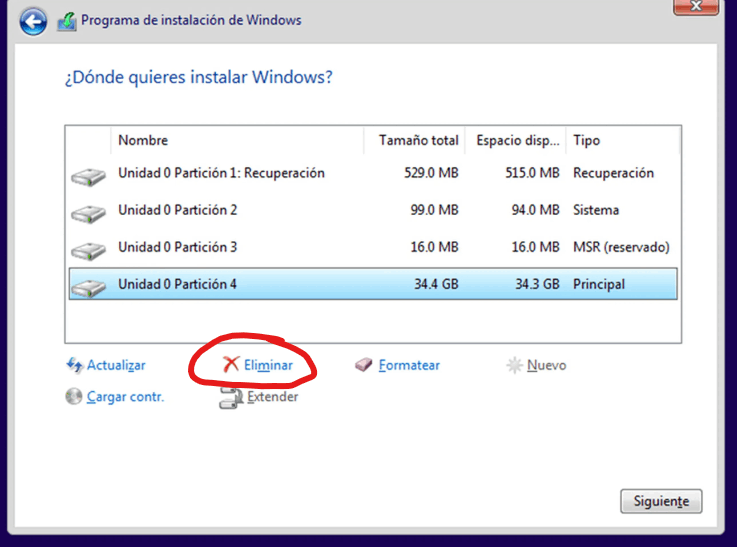Select the Unidad 0 Partición 4 row
This screenshot has height=547, width=737.
[373, 284]
